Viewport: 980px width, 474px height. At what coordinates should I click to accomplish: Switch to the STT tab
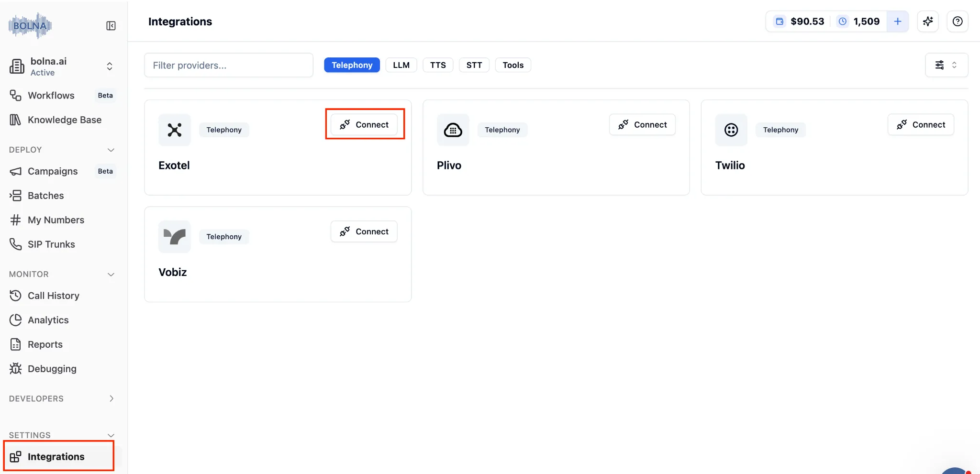[474, 65]
